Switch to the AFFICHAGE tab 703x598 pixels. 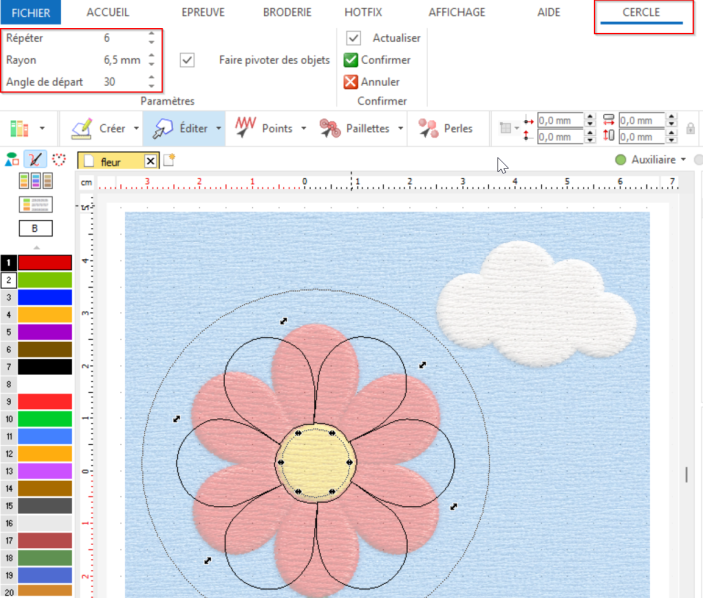[x=456, y=13]
